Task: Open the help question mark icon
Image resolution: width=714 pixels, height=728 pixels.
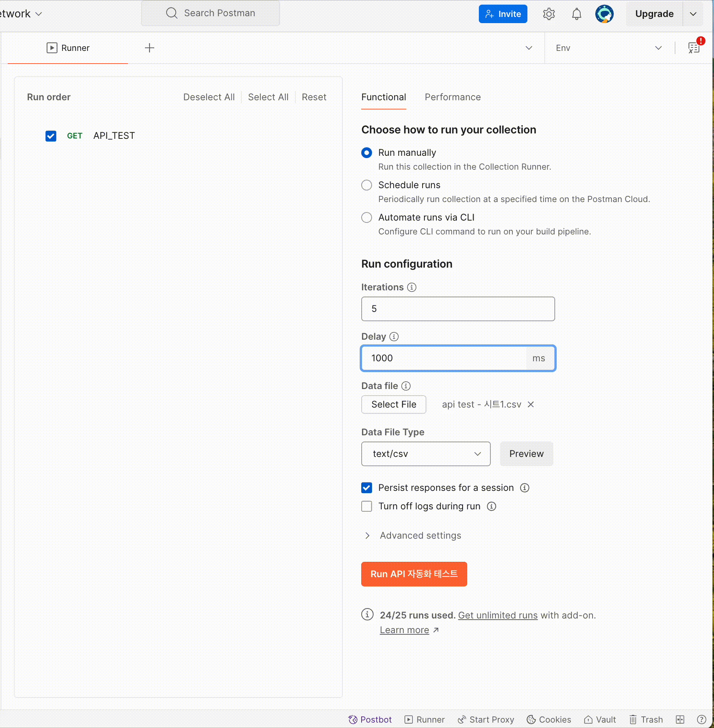Action: [702, 720]
